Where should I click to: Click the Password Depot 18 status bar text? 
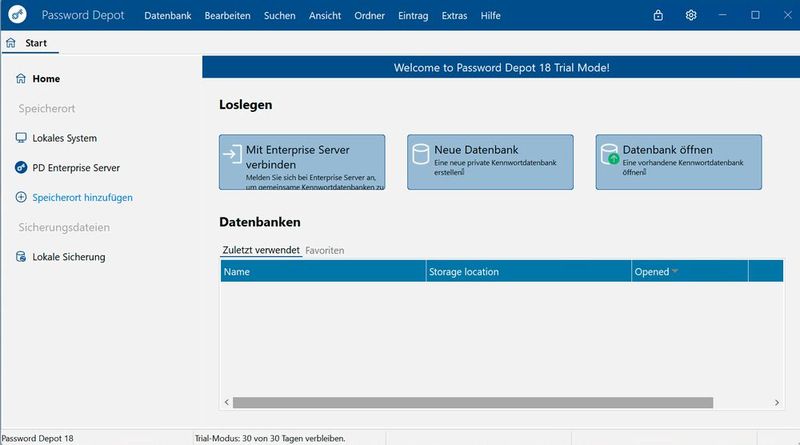pos(38,438)
